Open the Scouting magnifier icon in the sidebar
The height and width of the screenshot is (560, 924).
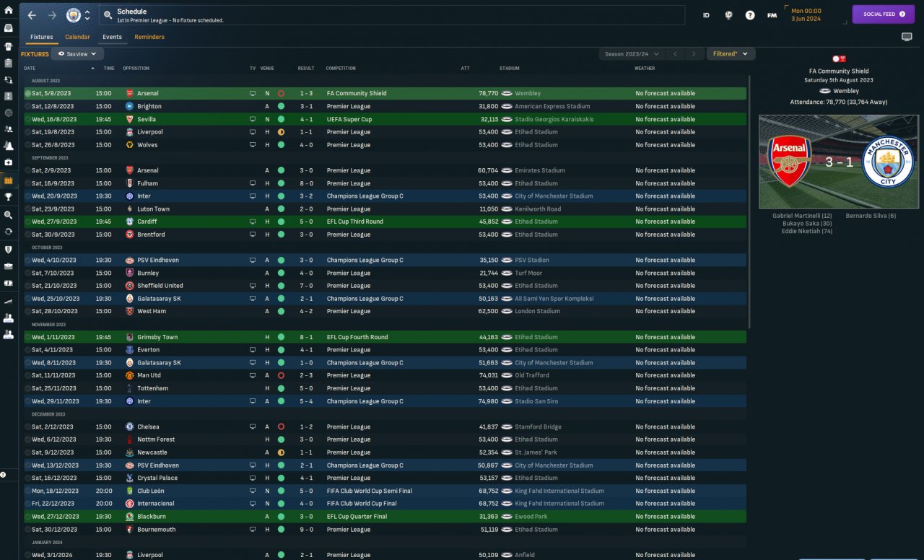click(9, 214)
